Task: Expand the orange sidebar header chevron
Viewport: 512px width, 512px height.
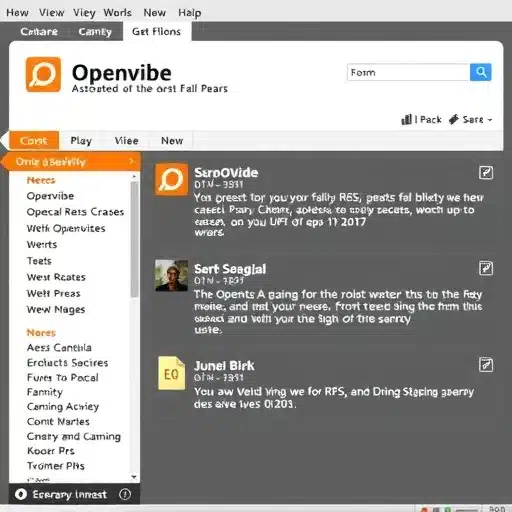Action: coord(131,161)
